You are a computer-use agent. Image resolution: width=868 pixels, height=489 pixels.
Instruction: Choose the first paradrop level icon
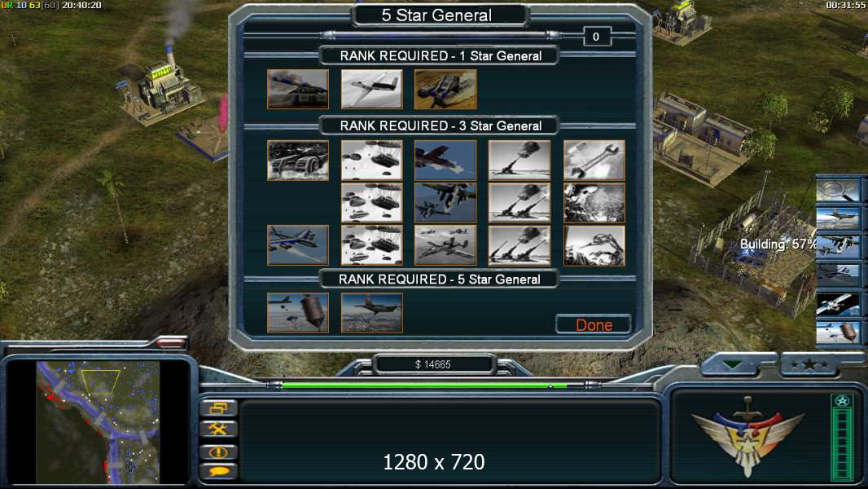coord(371,160)
